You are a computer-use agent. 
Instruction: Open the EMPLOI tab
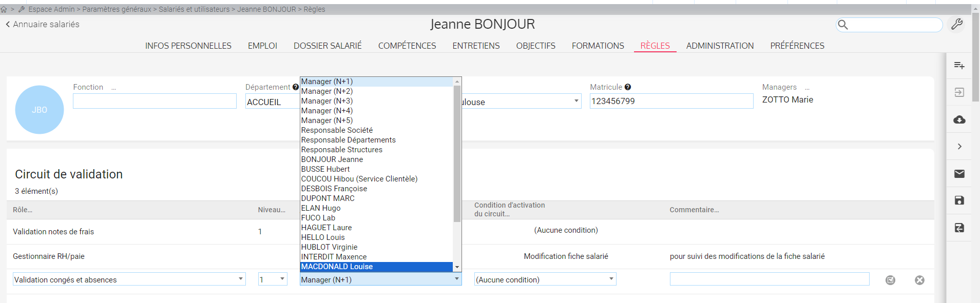tap(262, 46)
